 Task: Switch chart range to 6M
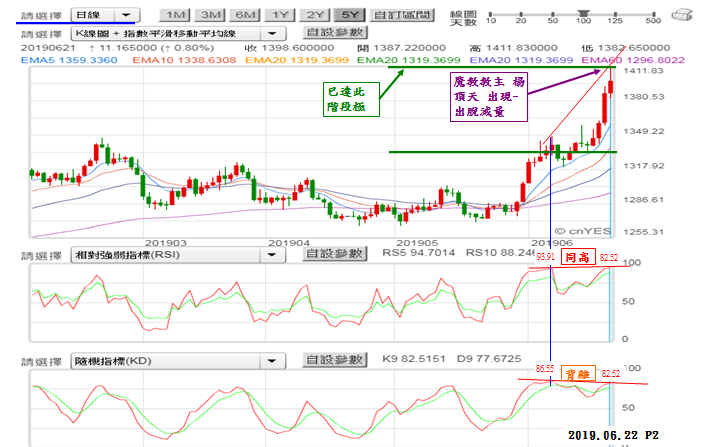(244, 15)
